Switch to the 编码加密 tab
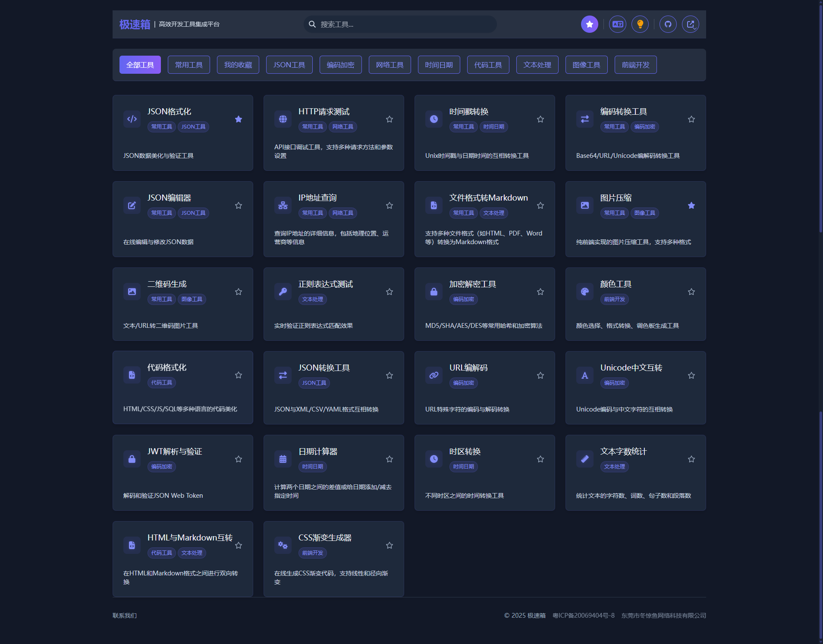This screenshot has width=823, height=644. pos(341,65)
